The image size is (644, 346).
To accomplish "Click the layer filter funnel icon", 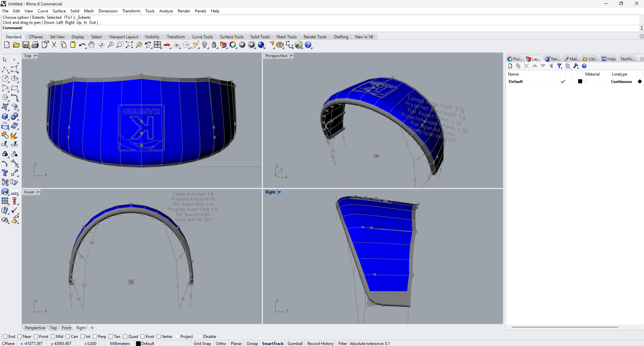I will (559, 66).
